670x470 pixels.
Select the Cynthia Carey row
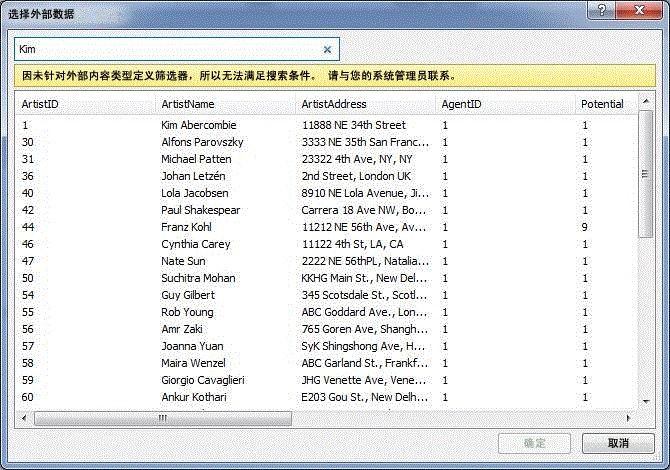[x=327, y=244]
